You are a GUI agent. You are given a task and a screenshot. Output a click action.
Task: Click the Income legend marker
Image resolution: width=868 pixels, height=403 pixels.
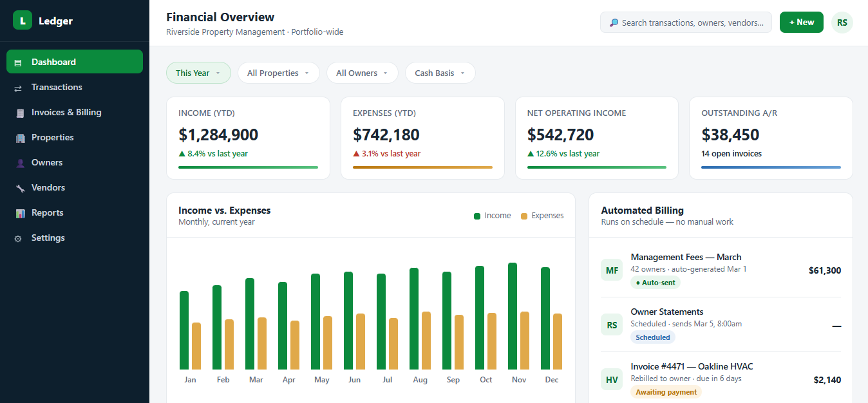[477, 216]
